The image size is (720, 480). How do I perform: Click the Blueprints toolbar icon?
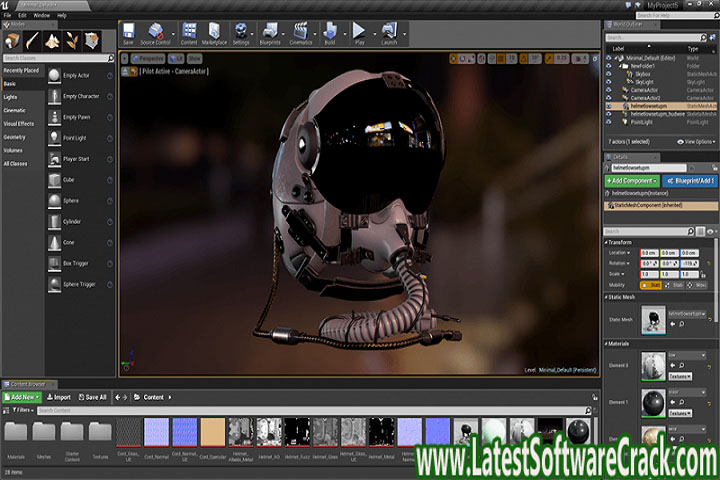(x=270, y=33)
